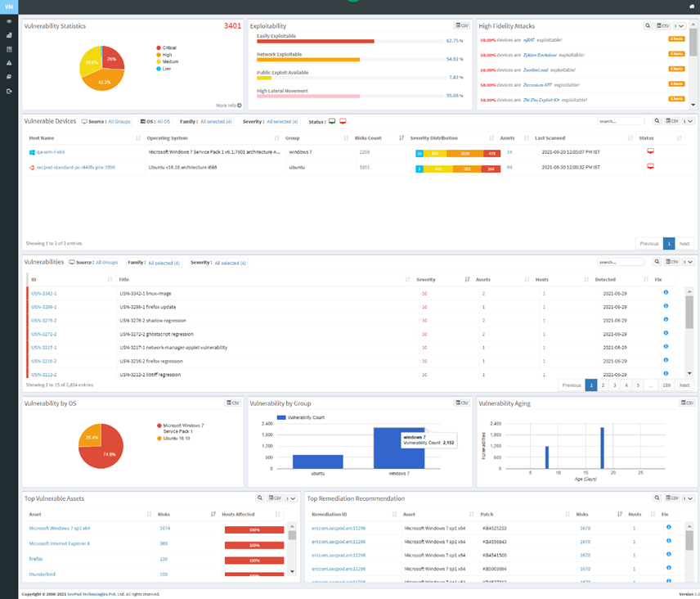This screenshot has height=599, width=700.
Task: Export Vulnerable Devices as CSV
Action: click(x=672, y=121)
